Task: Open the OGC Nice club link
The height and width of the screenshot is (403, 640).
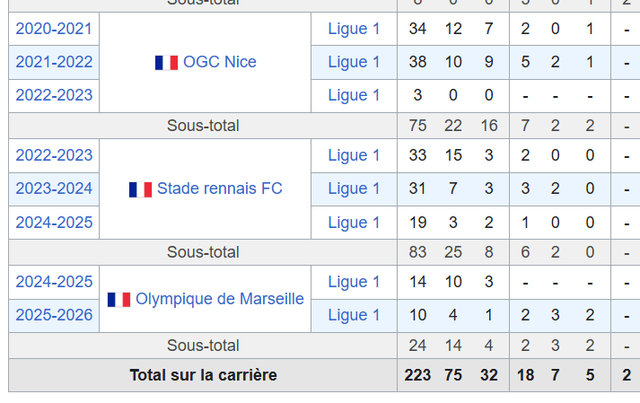Action: (219, 62)
